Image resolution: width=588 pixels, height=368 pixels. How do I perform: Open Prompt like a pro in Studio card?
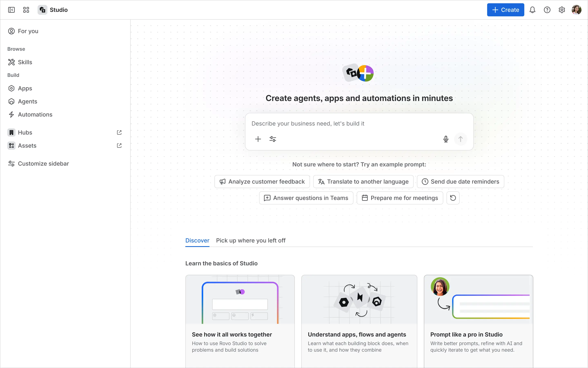[x=478, y=321]
